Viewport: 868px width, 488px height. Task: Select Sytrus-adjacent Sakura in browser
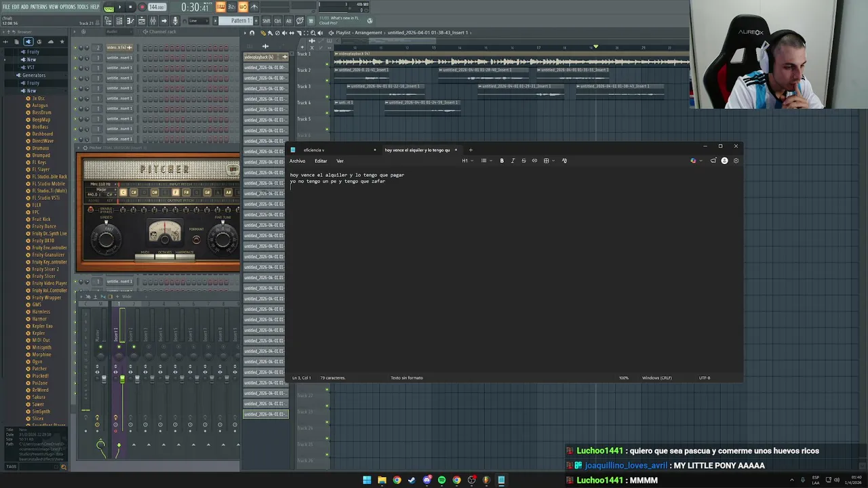(x=39, y=397)
